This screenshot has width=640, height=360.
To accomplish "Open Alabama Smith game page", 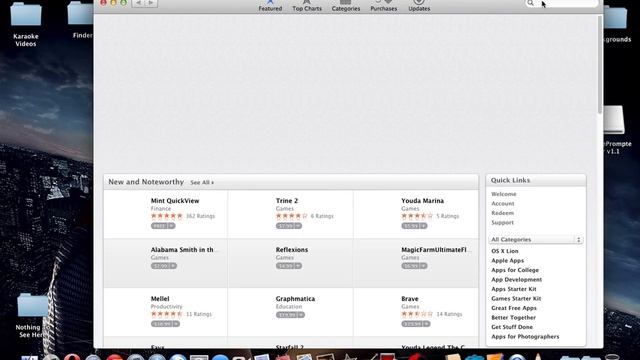I will [x=184, y=250].
